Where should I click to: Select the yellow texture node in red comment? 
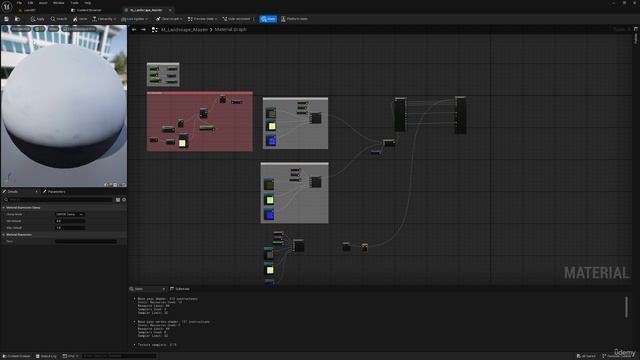click(x=182, y=142)
